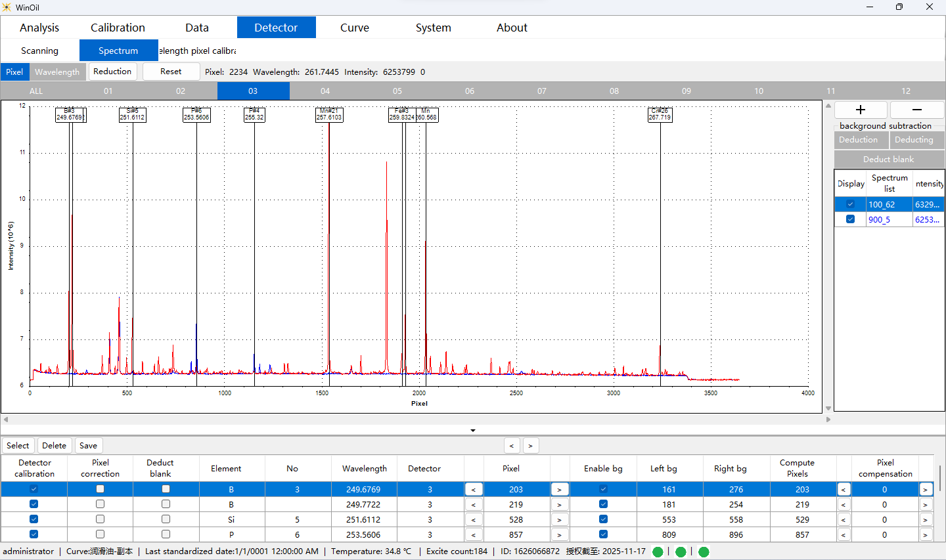Image resolution: width=946 pixels, height=560 pixels.
Task: Enable pixel correction for Si row
Action: pyautogui.click(x=100, y=519)
